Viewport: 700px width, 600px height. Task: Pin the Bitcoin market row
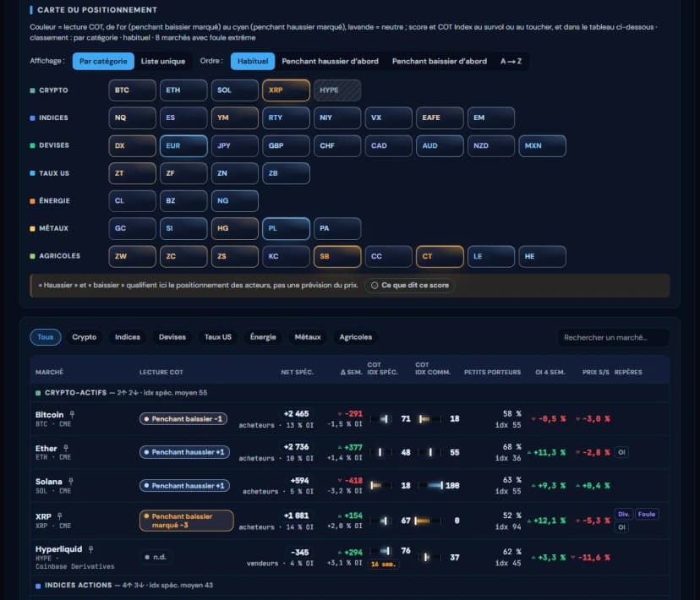tap(72, 414)
